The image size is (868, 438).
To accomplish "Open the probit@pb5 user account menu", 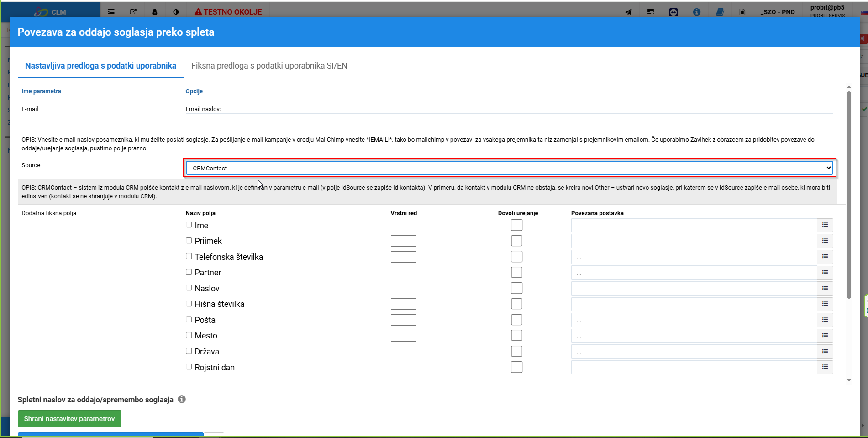I will pyautogui.click(x=827, y=11).
